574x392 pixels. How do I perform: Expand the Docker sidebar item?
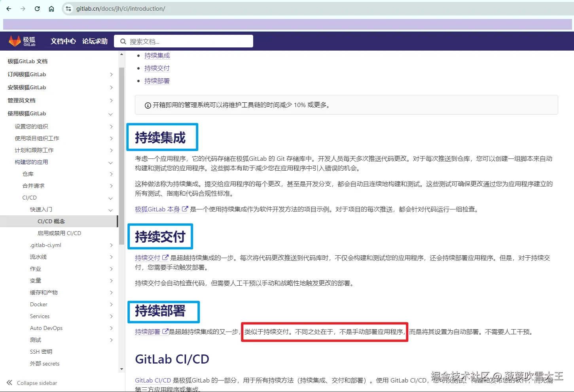pos(111,304)
